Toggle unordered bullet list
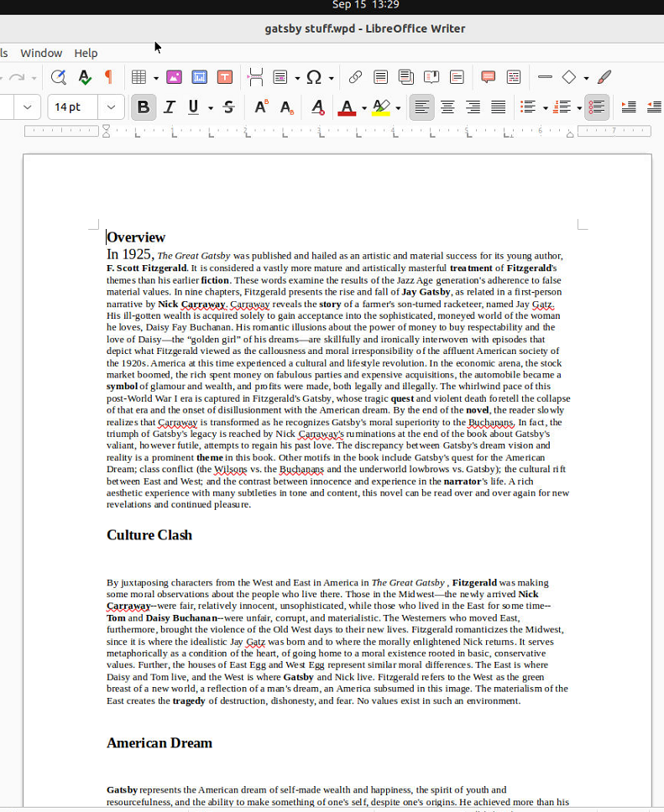Image resolution: width=664 pixels, height=812 pixels. [x=528, y=107]
